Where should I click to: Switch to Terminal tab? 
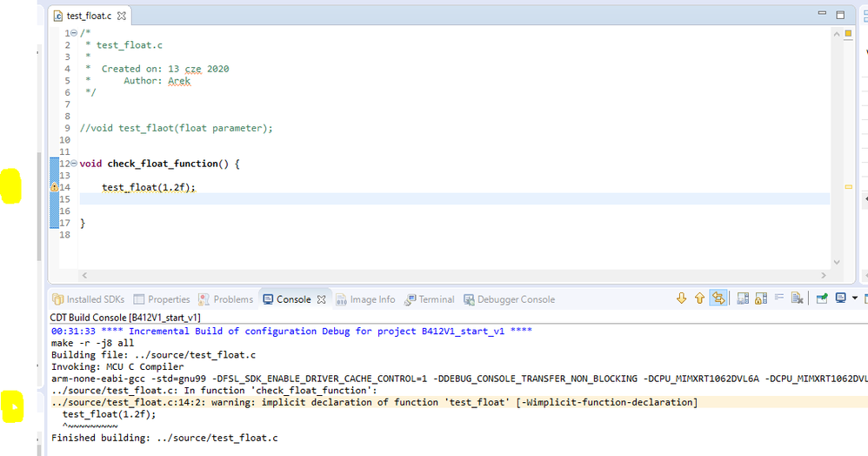[430, 299]
